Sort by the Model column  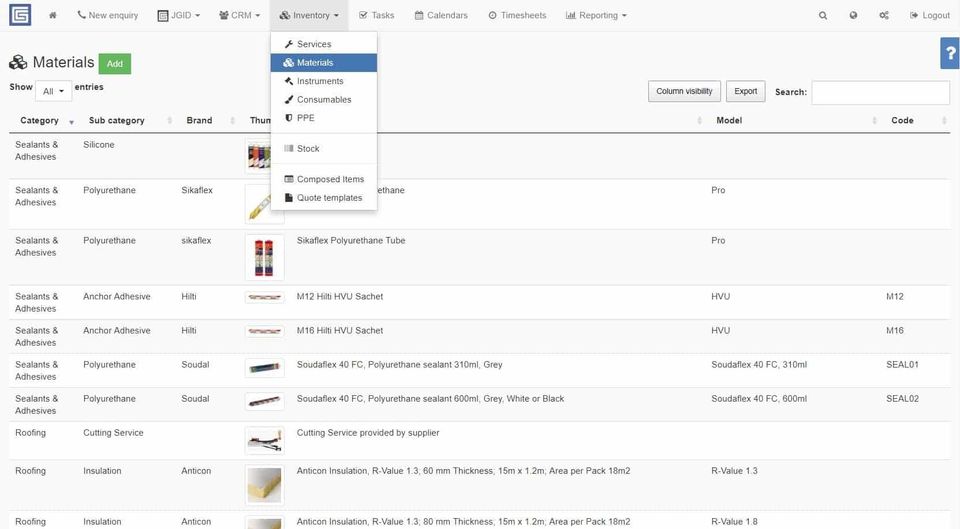click(x=793, y=121)
